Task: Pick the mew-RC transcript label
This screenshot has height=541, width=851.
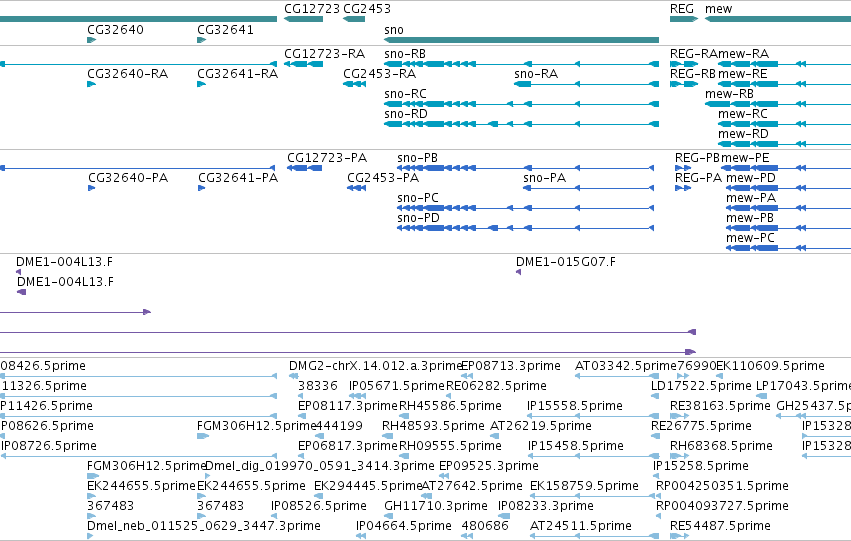Action: (x=743, y=114)
